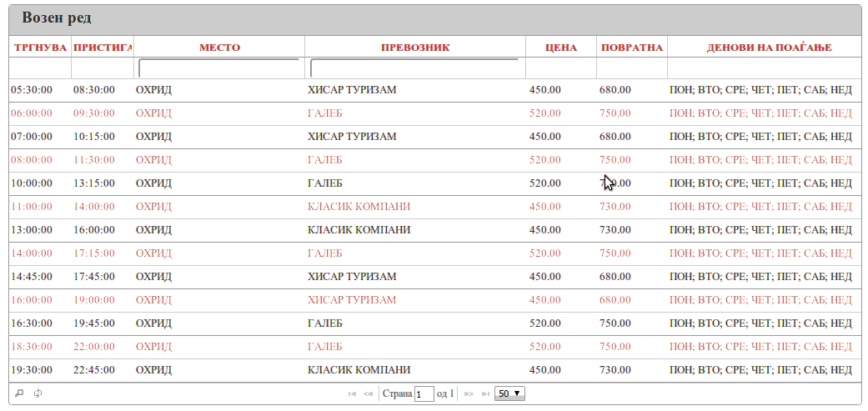This screenshot has width=868, height=411.
Task: Click the Возен ред panel title
Action: point(57,18)
